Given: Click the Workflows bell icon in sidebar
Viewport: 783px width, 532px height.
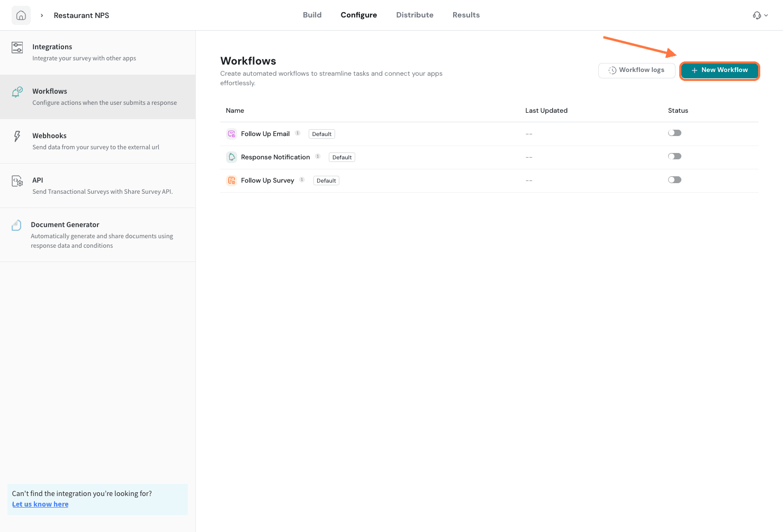Looking at the screenshot, I should pos(17,92).
